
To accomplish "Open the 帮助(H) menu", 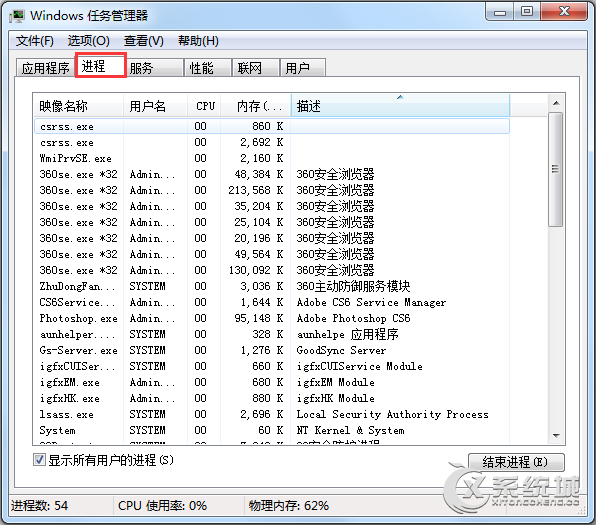I will (x=198, y=41).
